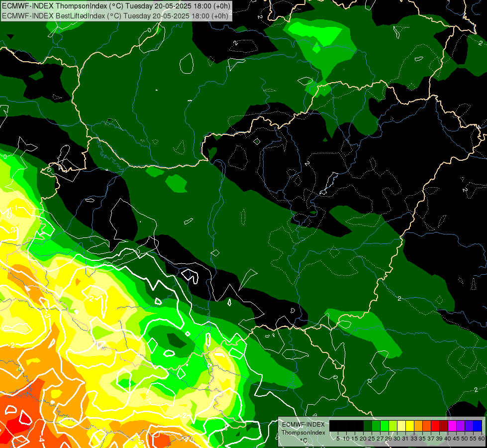Click the dark red 39–40 legend swatch
This screenshot has width=487, height=448.
(x=444, y=426)
